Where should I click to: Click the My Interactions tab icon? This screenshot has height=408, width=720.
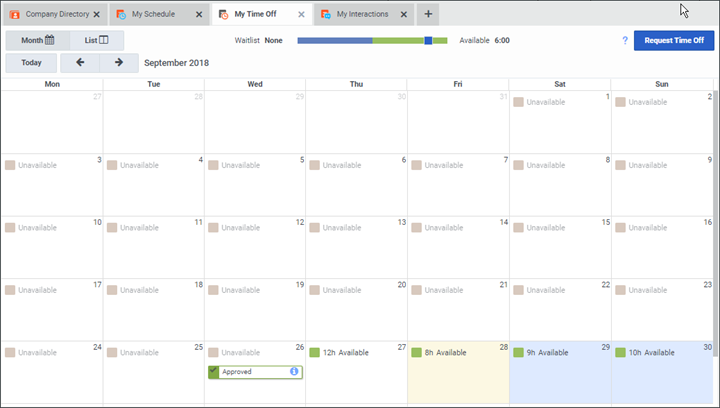click(326, 15)
